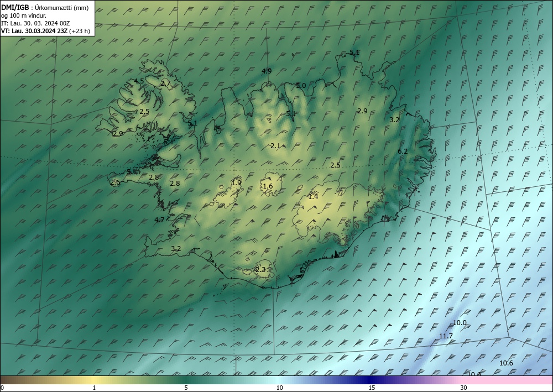This screenshot has height=392, width=553.
Task: Click the dark navy section of the color scale
Action: (368, 380)
